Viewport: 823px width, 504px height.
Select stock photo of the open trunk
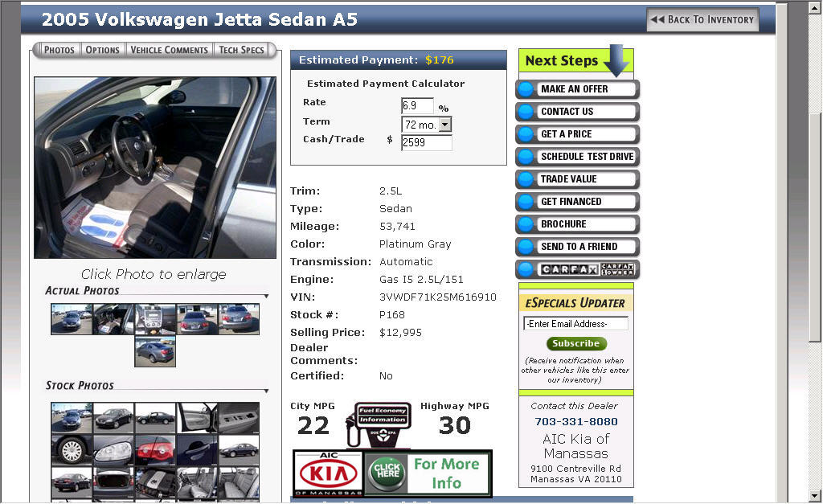tap(113, 482)
